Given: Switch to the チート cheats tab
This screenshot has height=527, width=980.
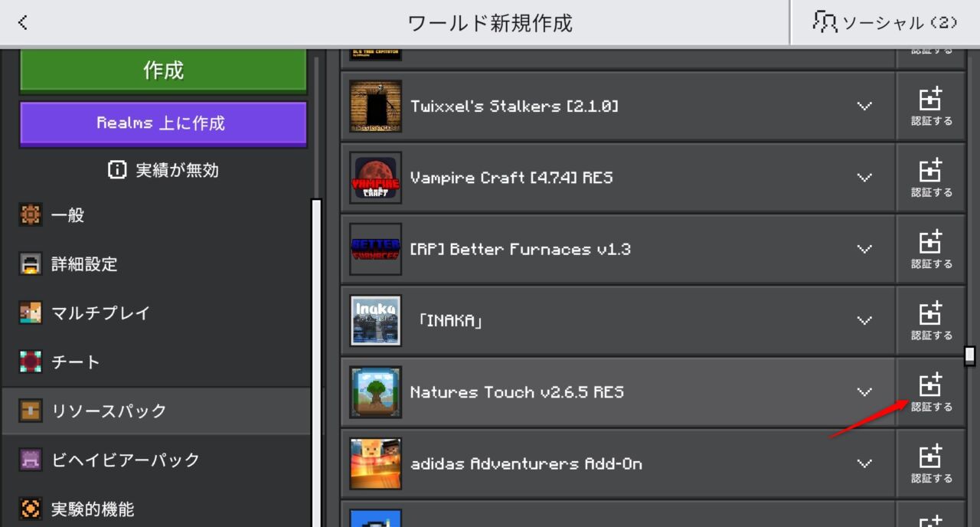Looking at the screenshot, I should point(156,362).
